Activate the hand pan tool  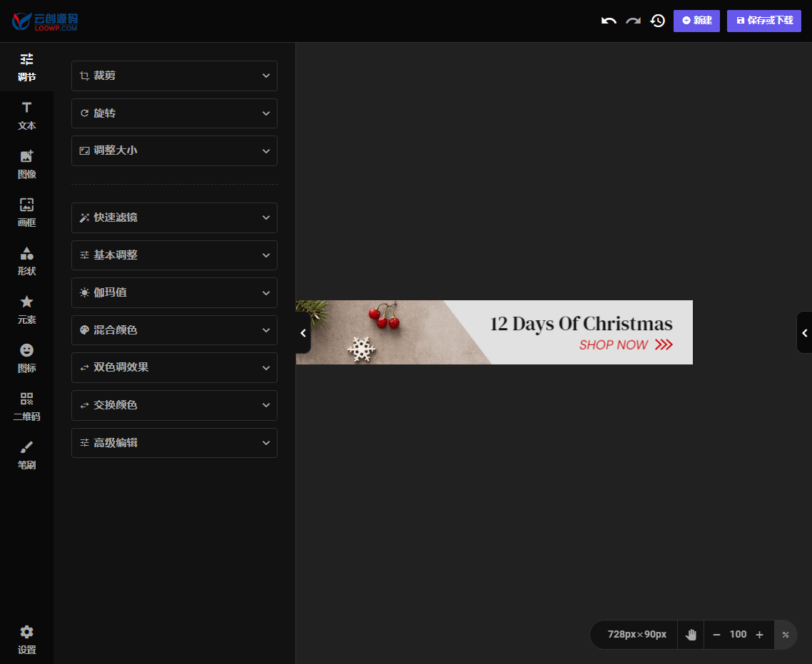(691, 635)
